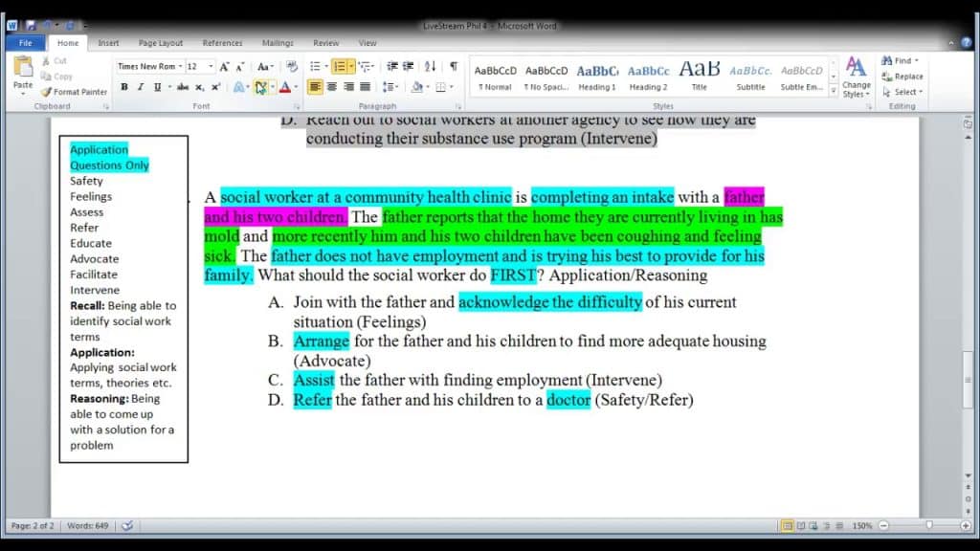980x551 pixels.
Task: Open the font size dropdown
Action: tap(211, 66)
